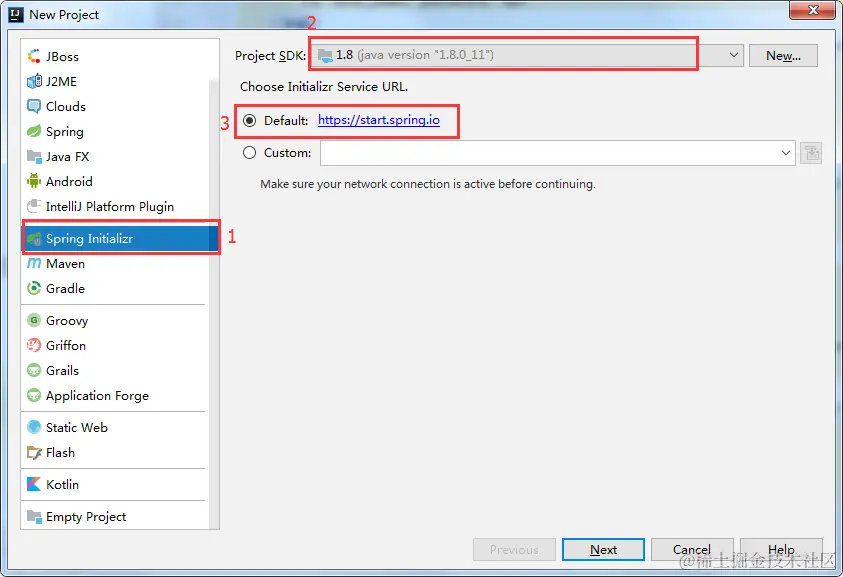Click the Android robot icon
Viewport: 843px width, 577px height.
coord(34,181)
